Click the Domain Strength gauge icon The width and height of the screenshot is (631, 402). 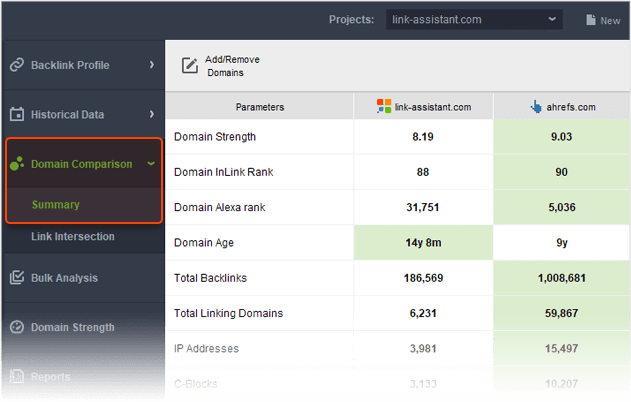coord(17,327)
